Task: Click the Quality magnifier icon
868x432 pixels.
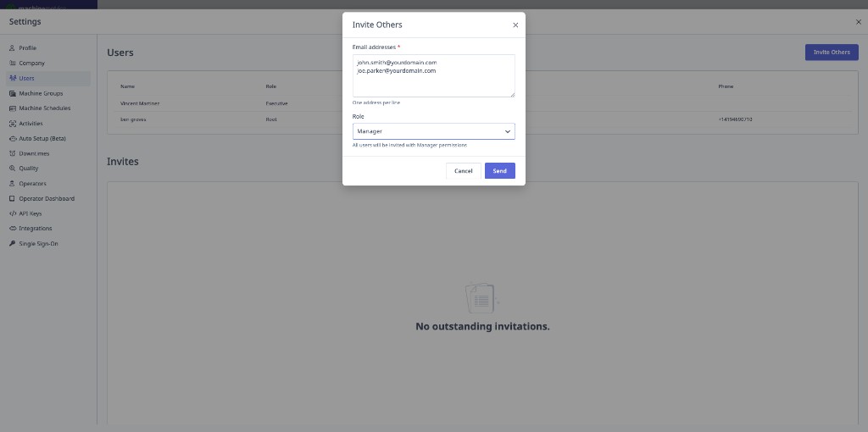Action: 12,169
